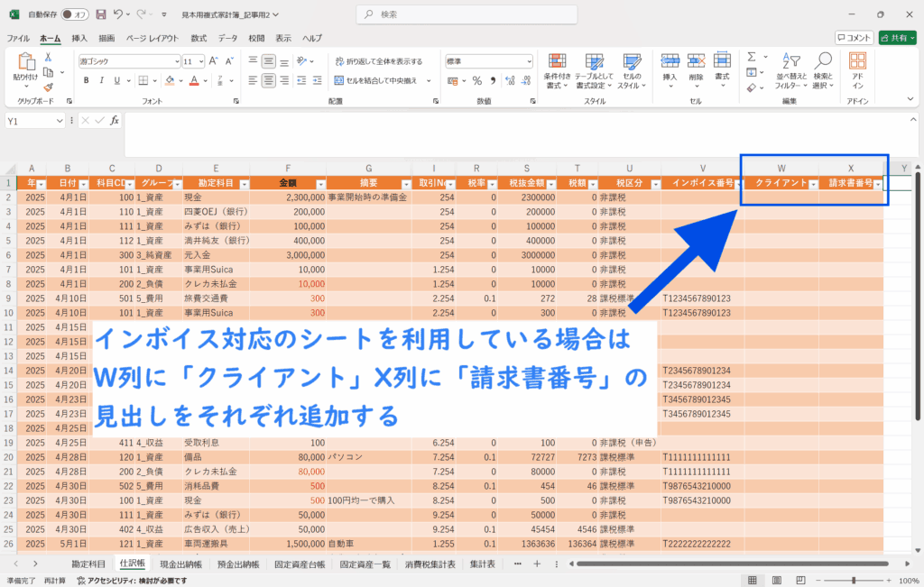
Task: Apply Underline formatting
Action: 116,80
